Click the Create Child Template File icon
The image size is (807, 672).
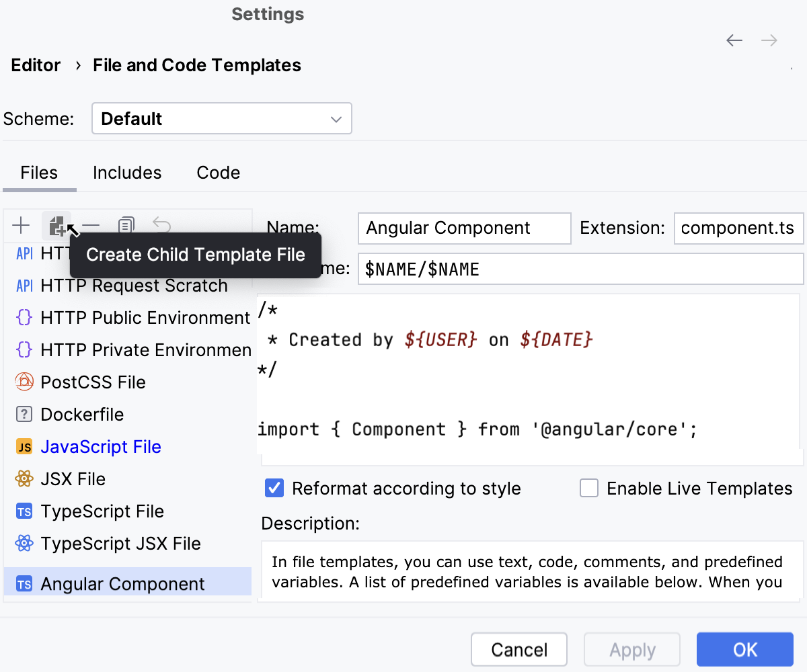57,226
